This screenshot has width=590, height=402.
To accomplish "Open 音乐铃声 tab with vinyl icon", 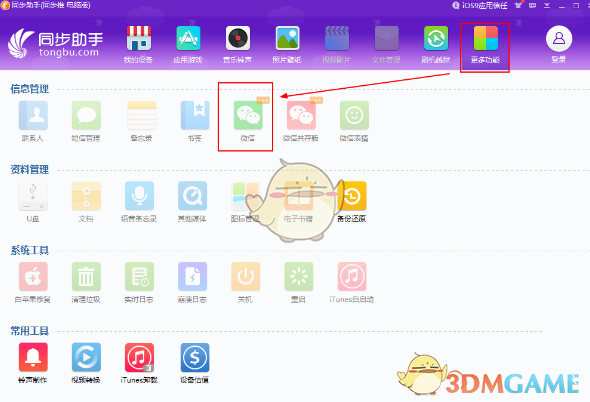I will point(238,38).
